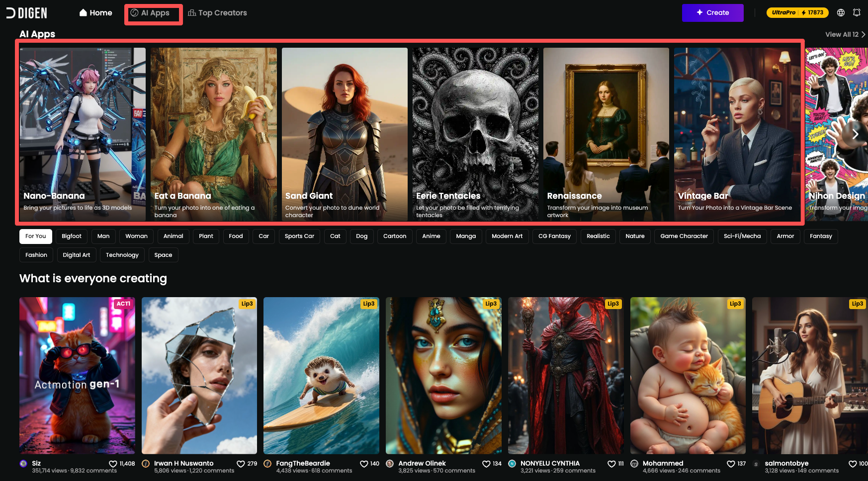This screenshot has width=868, height=481.
Task: Open the Nano-Banana app card
Action: tap(83, 134)
